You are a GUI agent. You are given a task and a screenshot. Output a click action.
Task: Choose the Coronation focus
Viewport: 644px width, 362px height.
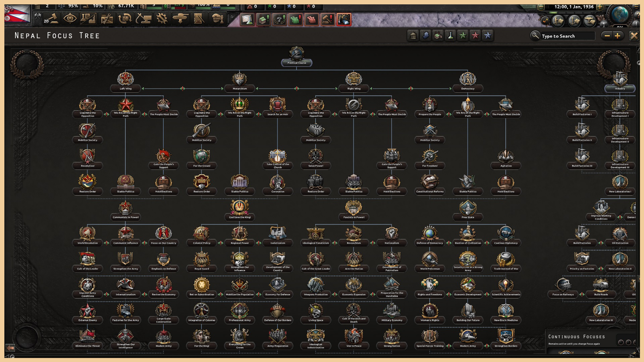(277, 185)
